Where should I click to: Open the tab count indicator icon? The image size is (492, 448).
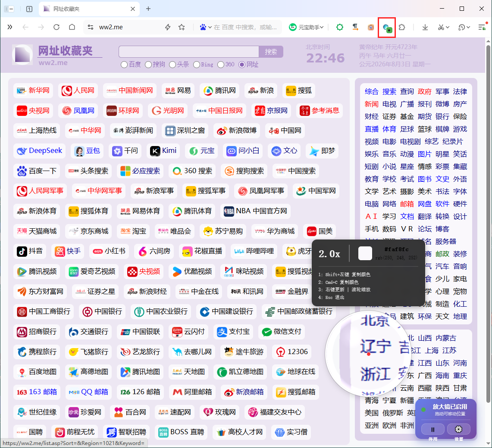tap(29, 9)
